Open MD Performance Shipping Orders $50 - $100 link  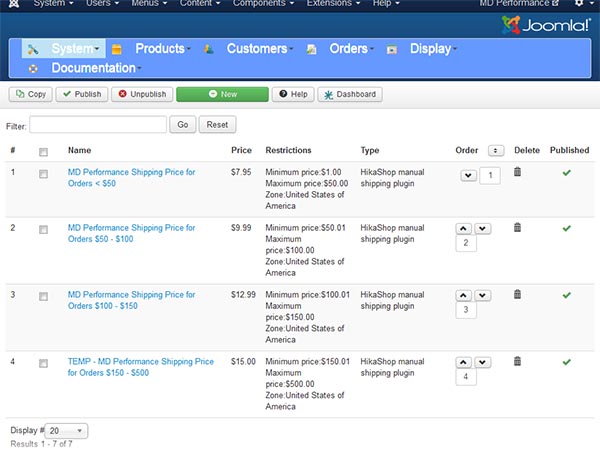131,233
